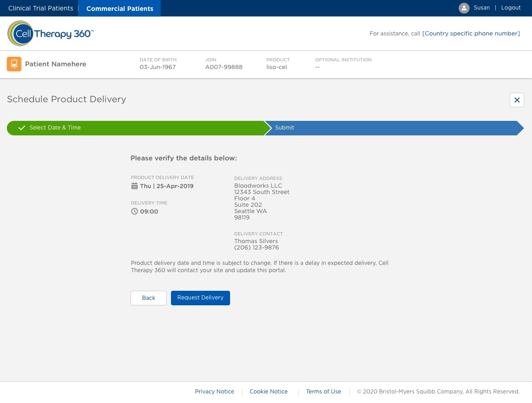Close the Schedule Product Delivery form
The image size is (532, 403).
click(517, 100)
